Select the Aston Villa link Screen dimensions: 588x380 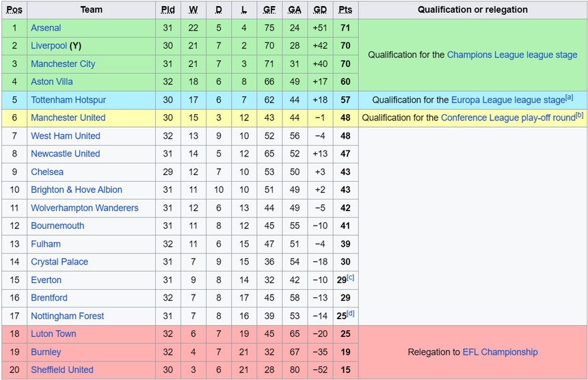click(x=52, y=82)
